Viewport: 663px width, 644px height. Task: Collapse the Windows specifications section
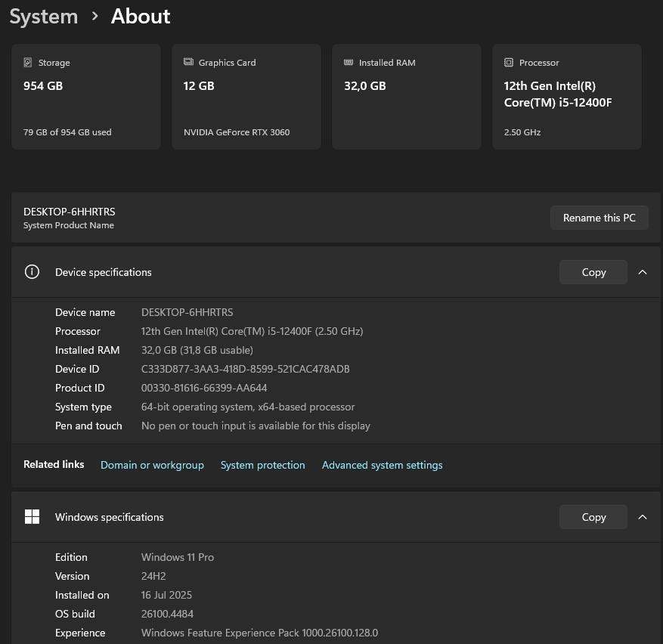click(642, 516)
